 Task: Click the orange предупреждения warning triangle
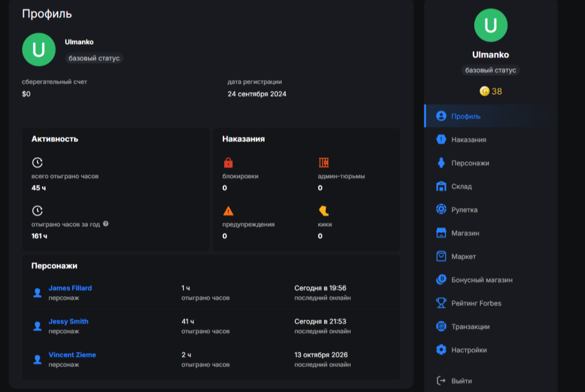coord(228,211)
